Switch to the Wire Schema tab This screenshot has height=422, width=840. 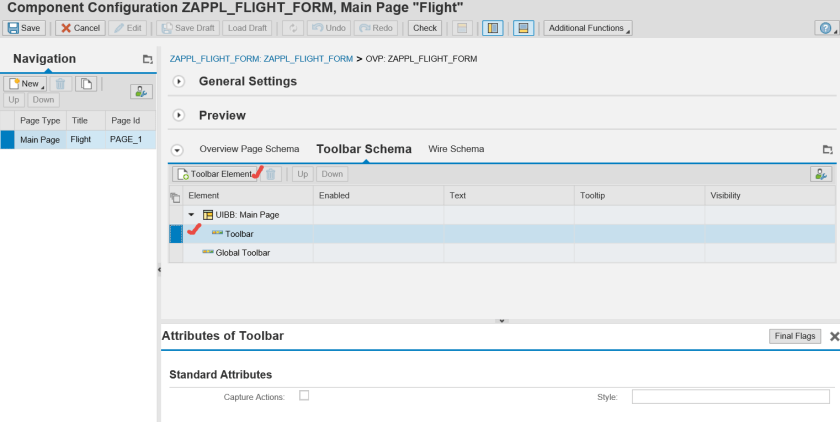coord(456,149)
